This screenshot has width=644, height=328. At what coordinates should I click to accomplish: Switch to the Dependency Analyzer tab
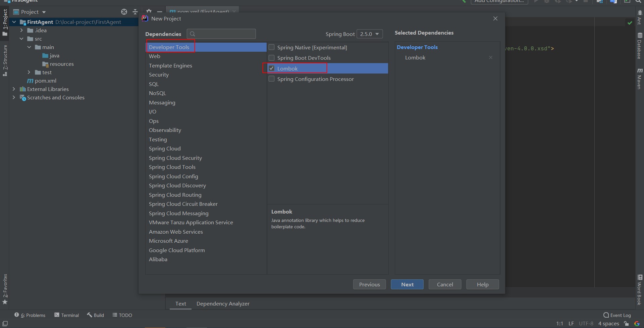pos(223,303)
